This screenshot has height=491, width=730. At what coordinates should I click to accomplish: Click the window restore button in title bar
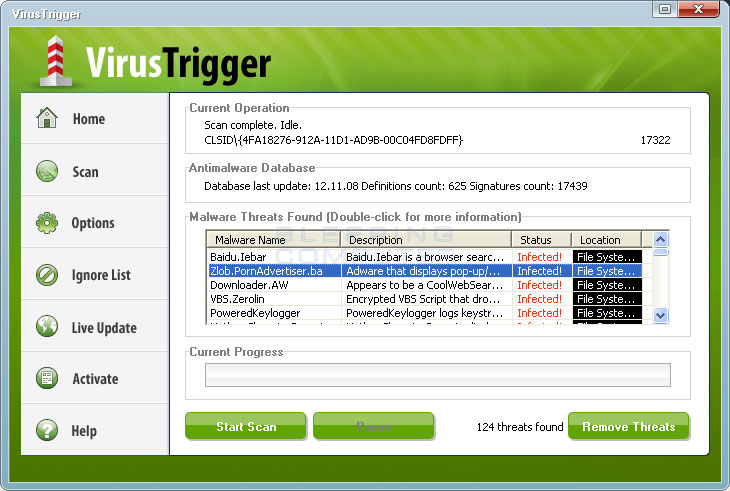pos(664,9)
